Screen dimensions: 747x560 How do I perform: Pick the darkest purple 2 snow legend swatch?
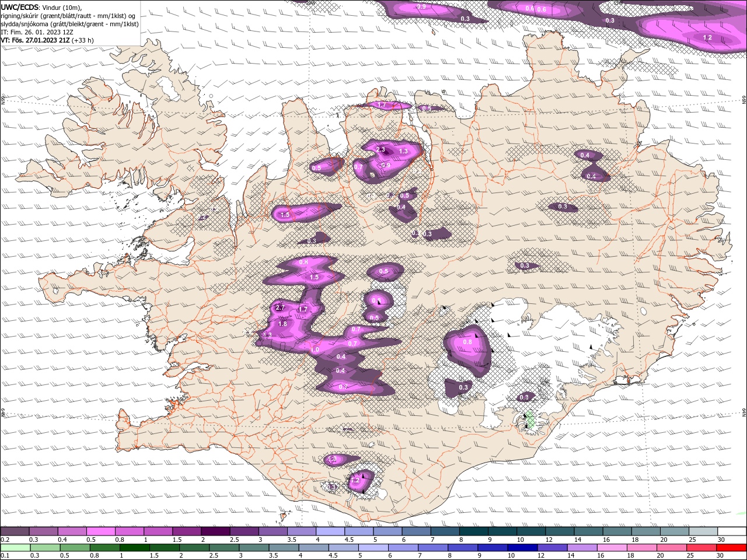[215, 531]
